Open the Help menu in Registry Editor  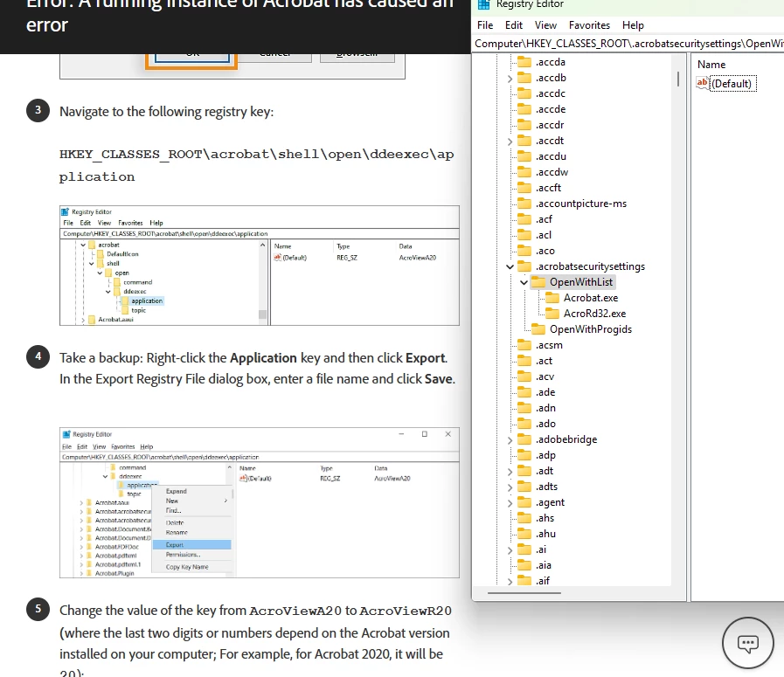(633, 25)
